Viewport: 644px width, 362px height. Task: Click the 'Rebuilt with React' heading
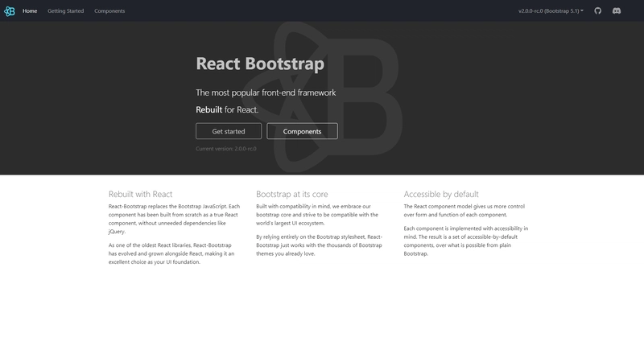pos(140,194)
